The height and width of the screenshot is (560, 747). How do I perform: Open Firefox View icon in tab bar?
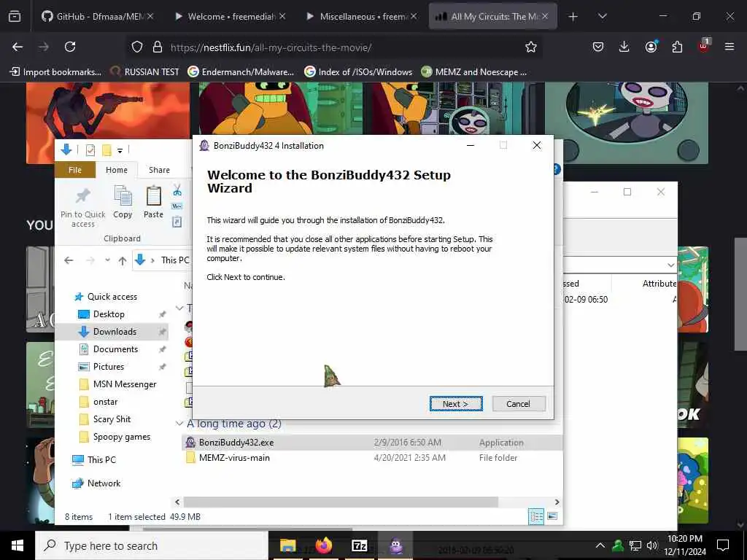(15, 17)
